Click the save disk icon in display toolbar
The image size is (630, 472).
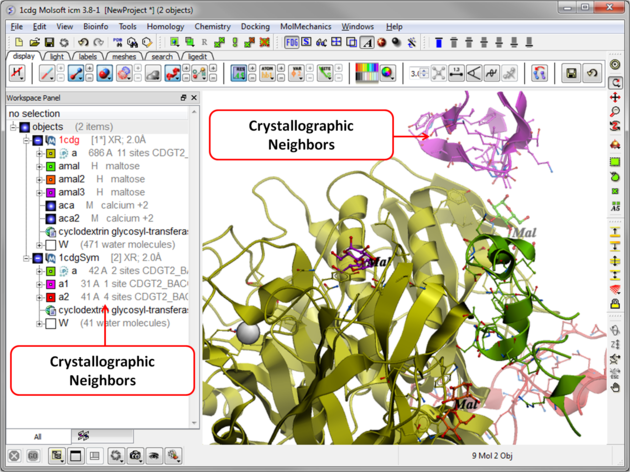[x=571, y=74]
